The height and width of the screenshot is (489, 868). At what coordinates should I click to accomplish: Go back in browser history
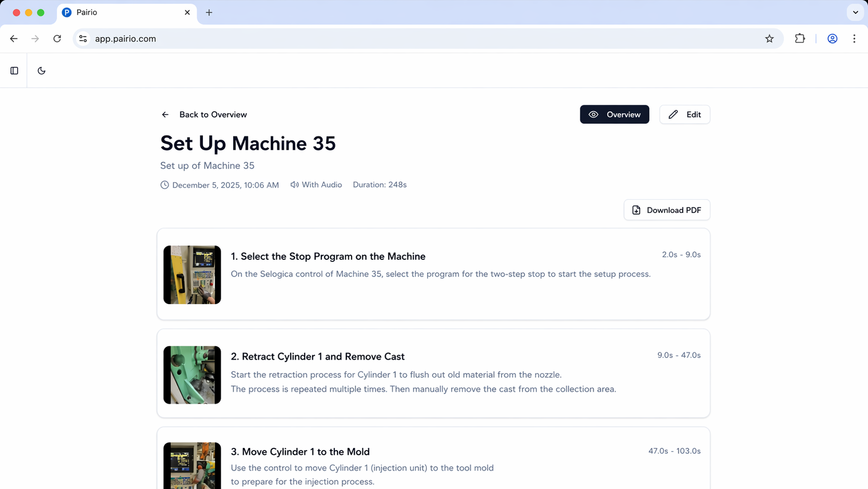tap(14, 38)
